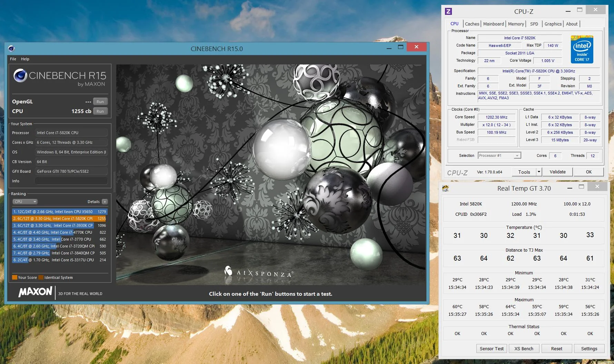
Task: Run the CPU benchmark
Action: 100,111
